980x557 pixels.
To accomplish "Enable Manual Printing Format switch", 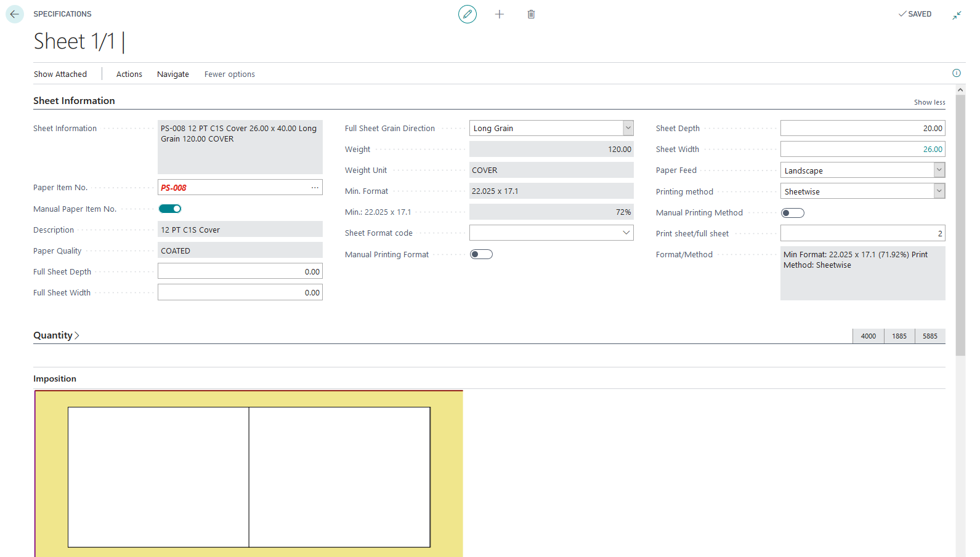I will click(481, 254).
